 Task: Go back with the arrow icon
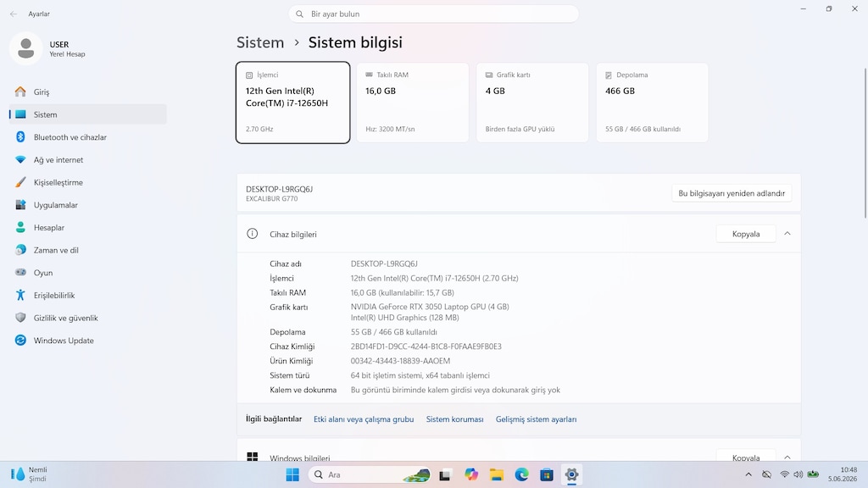point(14,14)
